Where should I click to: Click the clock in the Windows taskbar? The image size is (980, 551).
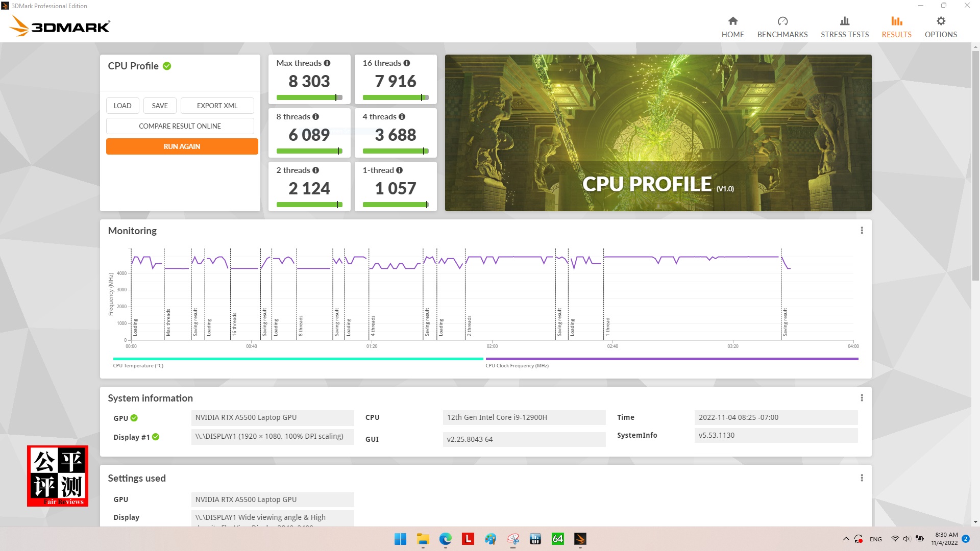(x=945, y=539)
